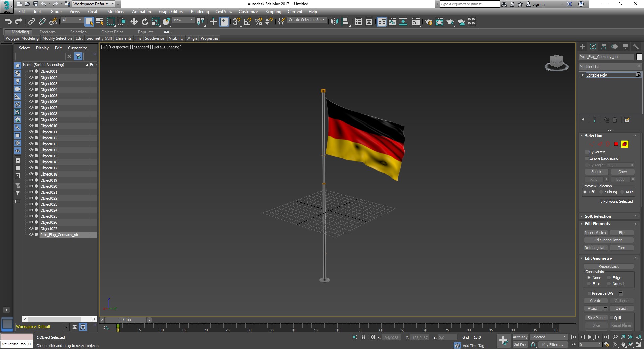644x349 pixels.
Task: Click the Attach button
Action: pyautogui.click(x=593, y=308)
